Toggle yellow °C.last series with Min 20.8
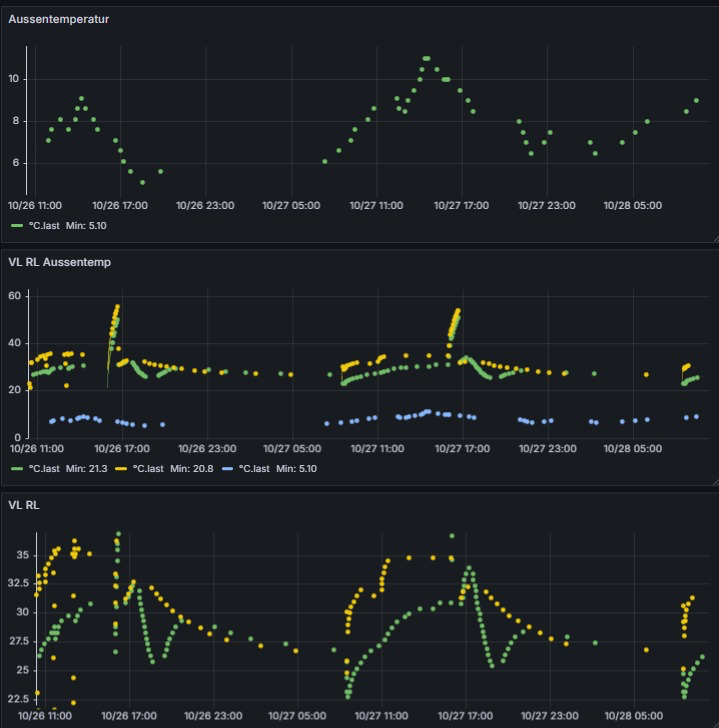 149,468
